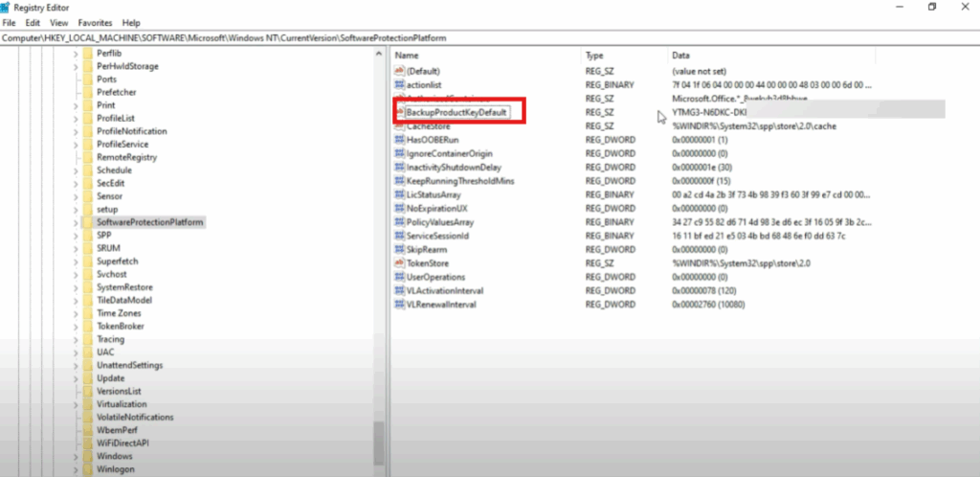Screen dimensions: 980x477
Task: Expand the SecEdit tree node
Action: click(76, 183)
